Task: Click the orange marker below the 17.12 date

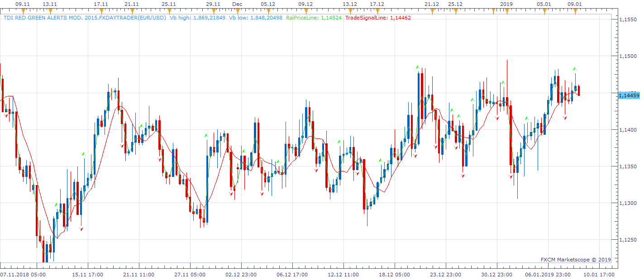Action: [x=377, y=11]
